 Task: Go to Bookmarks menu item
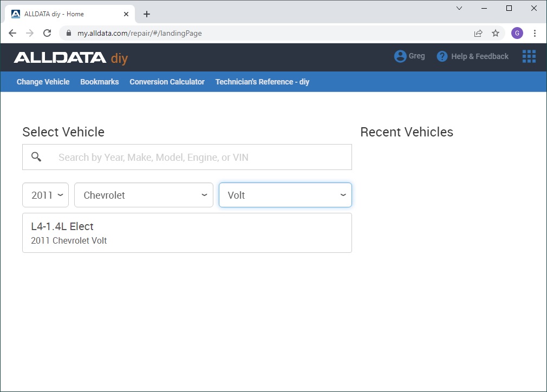click(x=99, y=82)
